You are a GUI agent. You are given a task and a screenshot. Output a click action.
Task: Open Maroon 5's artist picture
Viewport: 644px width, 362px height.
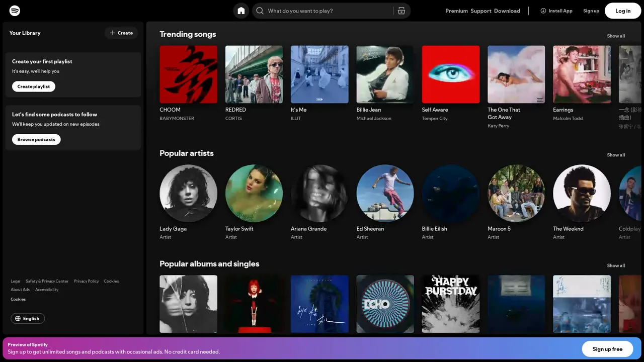516,193
